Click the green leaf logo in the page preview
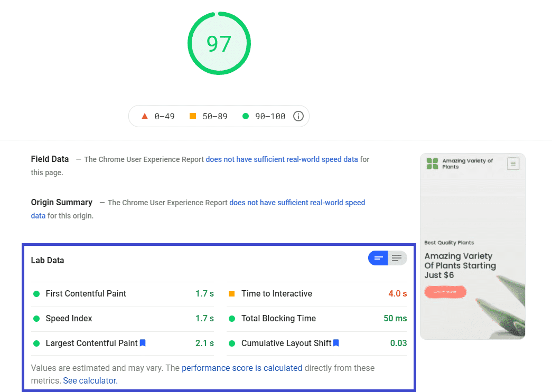 coord(433,164)
